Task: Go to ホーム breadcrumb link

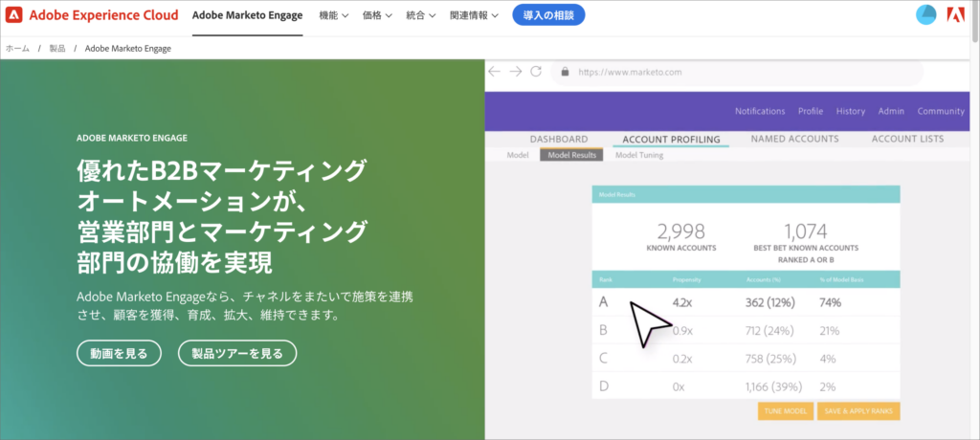Action: pyautogui.click(x=17, y=48)
